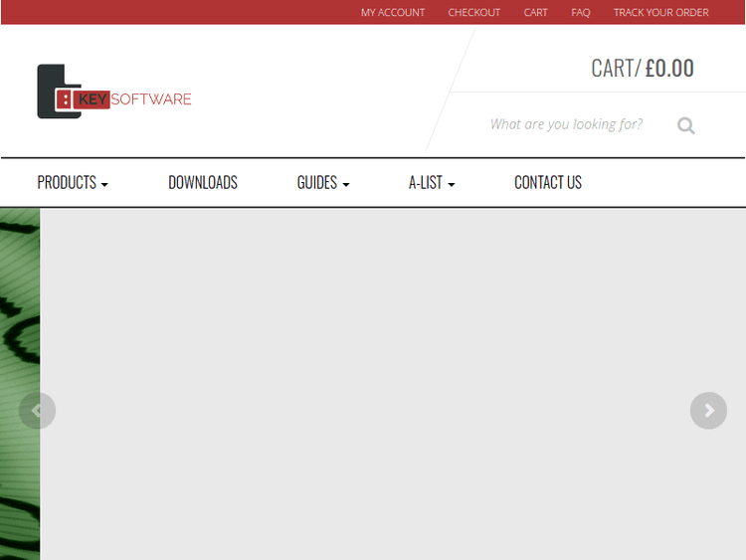Screen dimensions: 746x560
Task: Focus the 'What are you looking for?' search field
Action: (567, 124)
